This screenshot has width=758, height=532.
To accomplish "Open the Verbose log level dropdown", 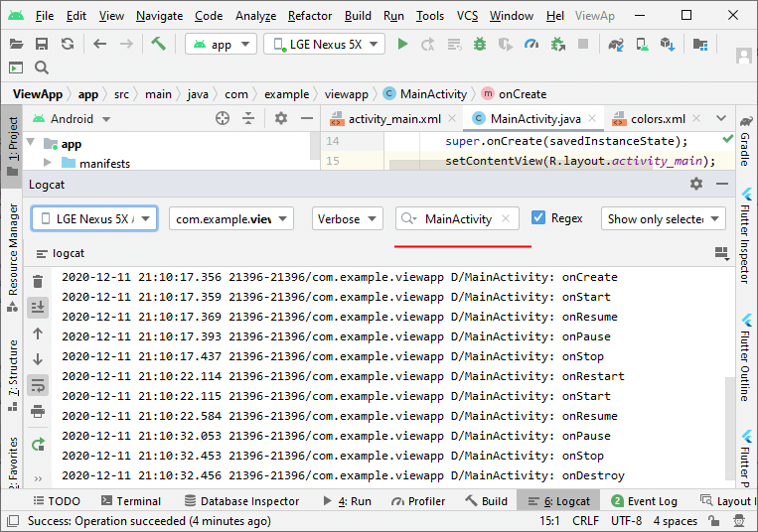I will (x=348, y=218).
